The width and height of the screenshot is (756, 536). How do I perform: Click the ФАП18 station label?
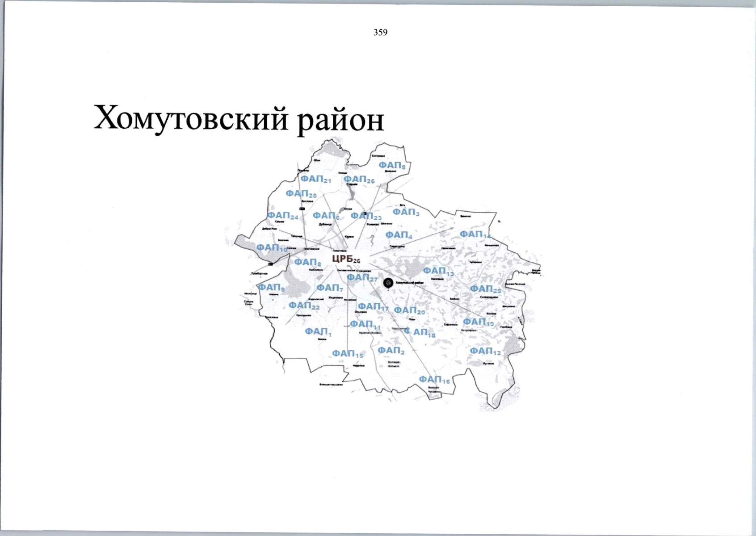pos(420,332)
